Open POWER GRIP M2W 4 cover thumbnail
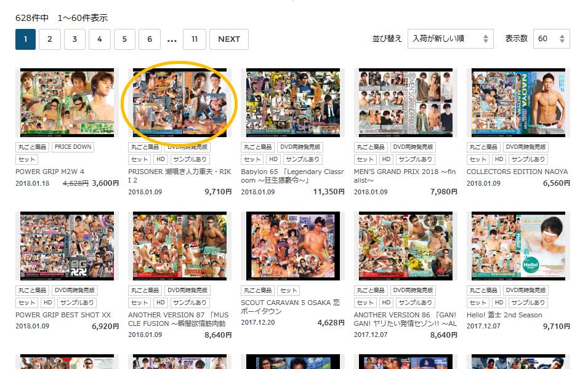The width and height of the screenshot is (588, 369). pos(67,103)
